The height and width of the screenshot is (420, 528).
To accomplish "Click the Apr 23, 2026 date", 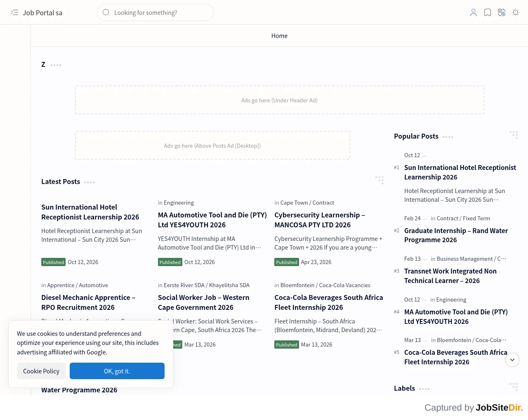I will (316, 262).
